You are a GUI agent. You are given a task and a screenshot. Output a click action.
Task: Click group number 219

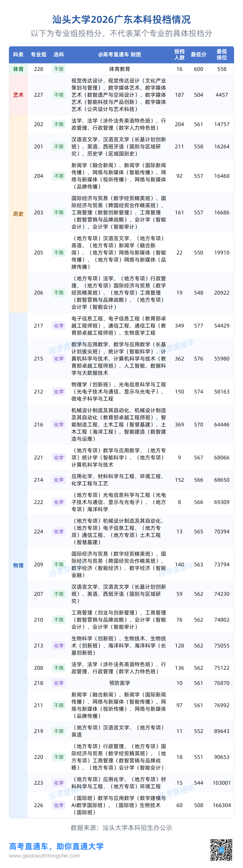38,731
